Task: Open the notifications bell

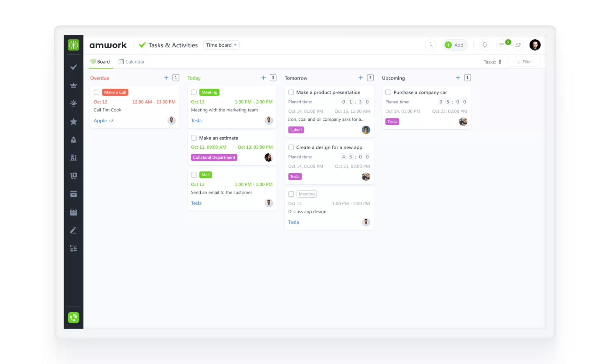Action: coord(485,45)
